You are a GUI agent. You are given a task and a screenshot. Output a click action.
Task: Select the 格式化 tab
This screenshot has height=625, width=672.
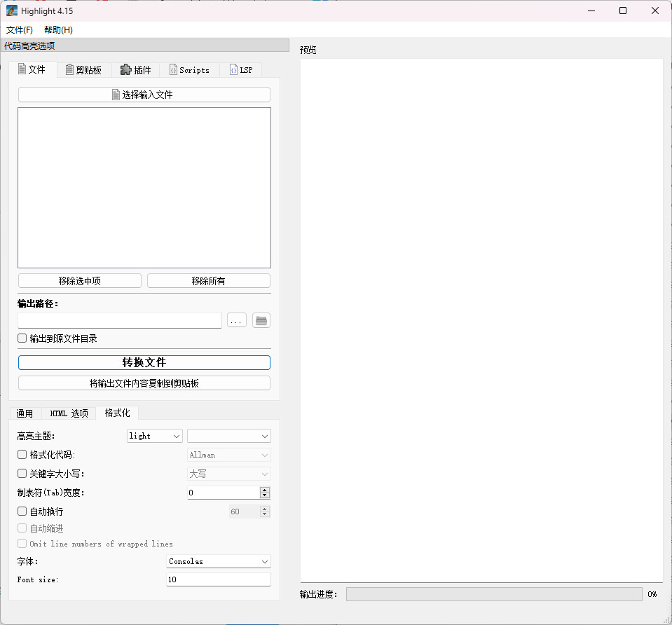coord(117,413)
